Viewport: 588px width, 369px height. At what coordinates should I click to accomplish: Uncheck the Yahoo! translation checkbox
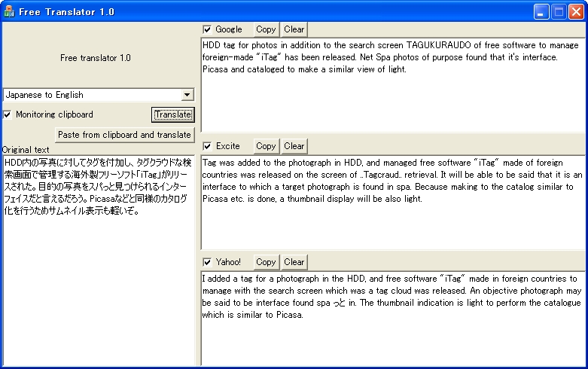[x=207, y=262]
